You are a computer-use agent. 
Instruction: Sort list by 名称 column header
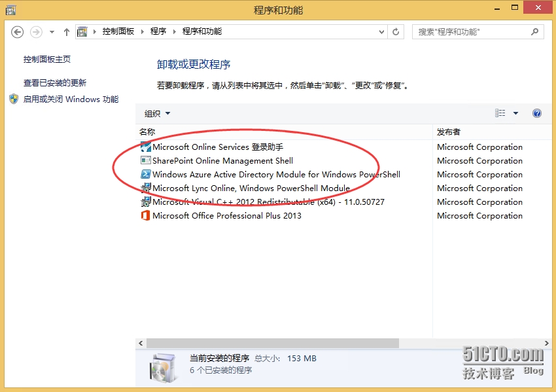(147, 132)
